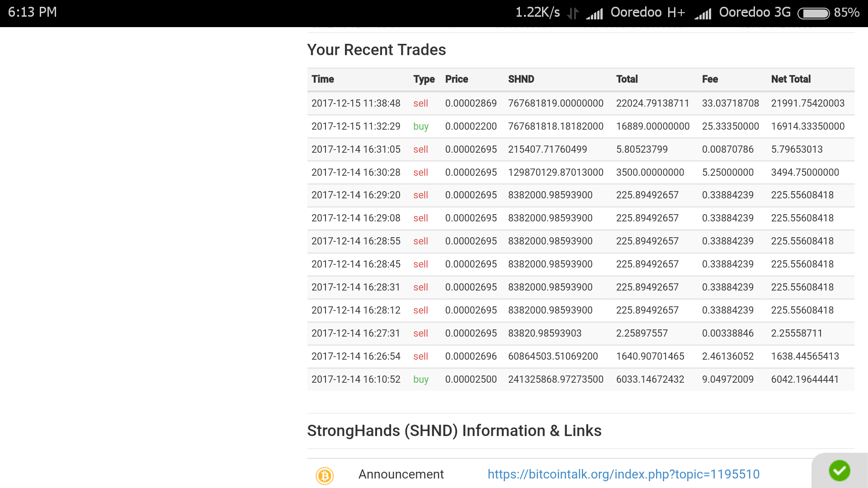The image size is (868, 488).
Task: Select the 2017-12-14 16:29:08 trade time
Action: tap(356, 218)
